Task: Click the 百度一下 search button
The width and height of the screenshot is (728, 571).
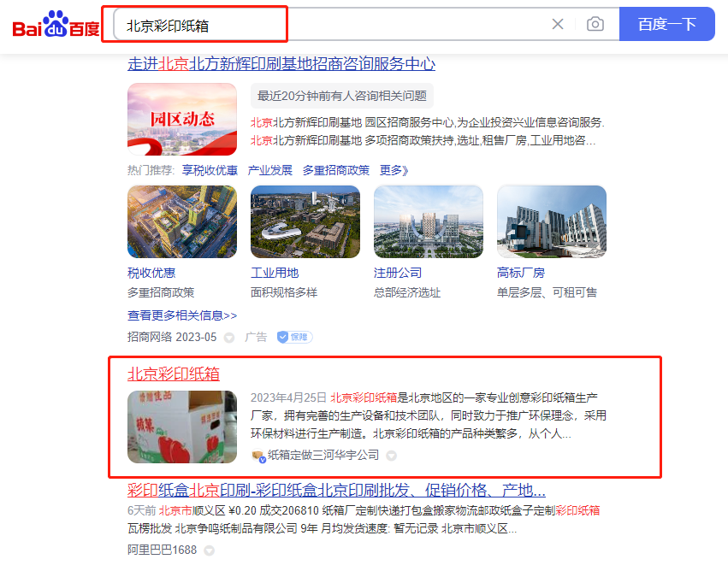Action: (x=666, y=24)
